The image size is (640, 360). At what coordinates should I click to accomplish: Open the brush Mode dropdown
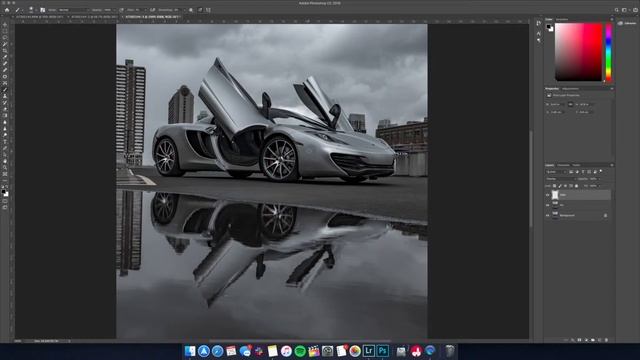tap(73, 10)
